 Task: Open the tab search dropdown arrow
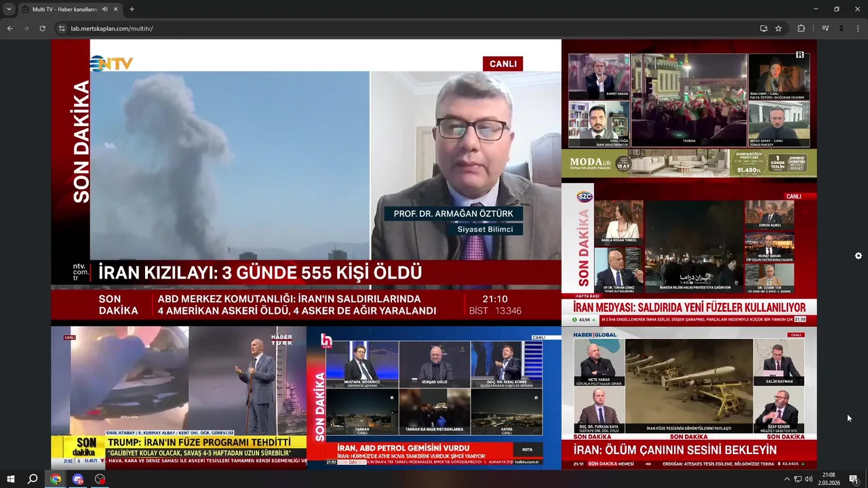[9, 9]
